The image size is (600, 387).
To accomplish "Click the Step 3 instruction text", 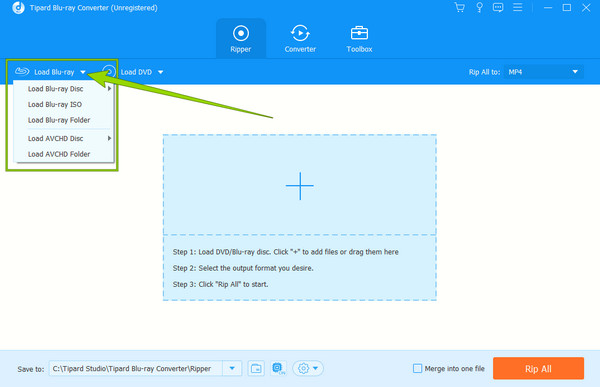I will pos(220,284).
